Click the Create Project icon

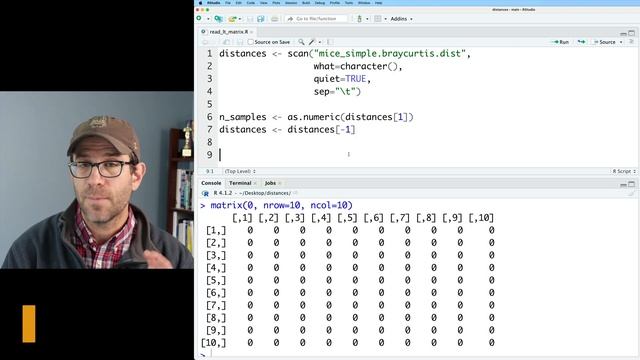coord(218,19)
